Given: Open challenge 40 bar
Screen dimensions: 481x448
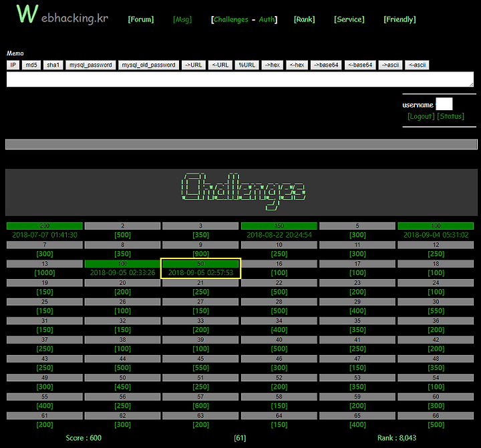Looking at the screenshot, I should click(x=279, y=340).
